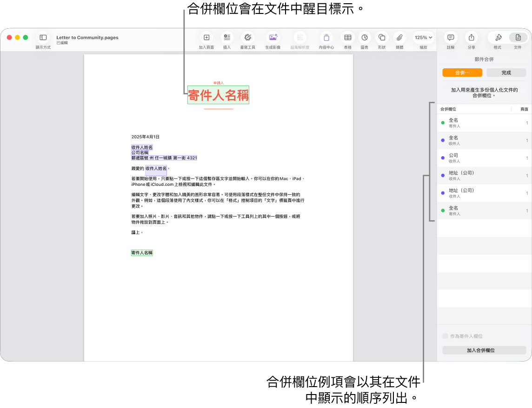This screenshot has width=532, height=408.
Task: Click the 生成影像 image generation icon
Action: point(273,38)
